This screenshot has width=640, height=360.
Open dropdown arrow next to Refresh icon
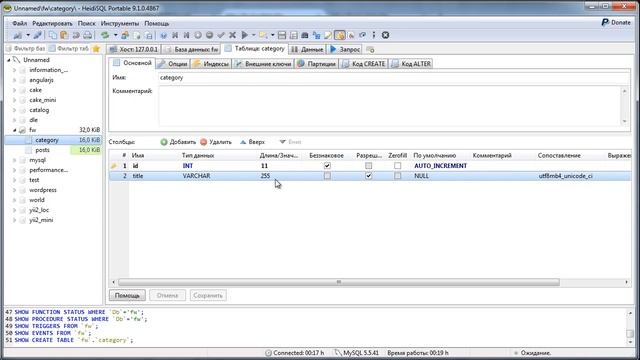click(115, 36)
